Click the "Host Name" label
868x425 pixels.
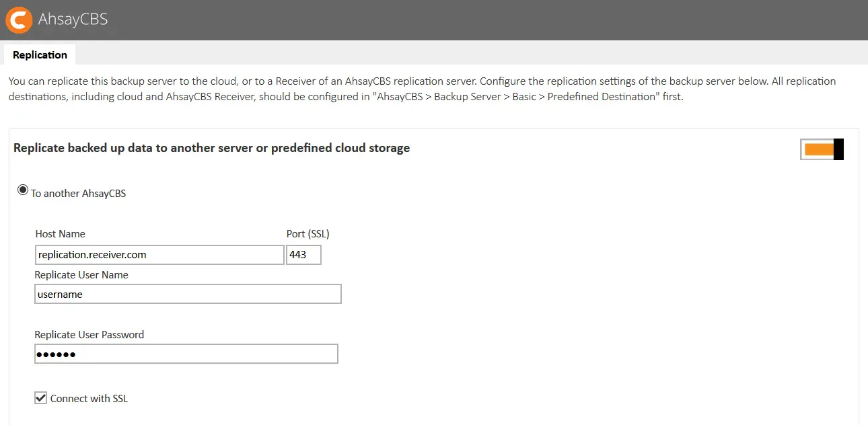click(x=60, y=233)
